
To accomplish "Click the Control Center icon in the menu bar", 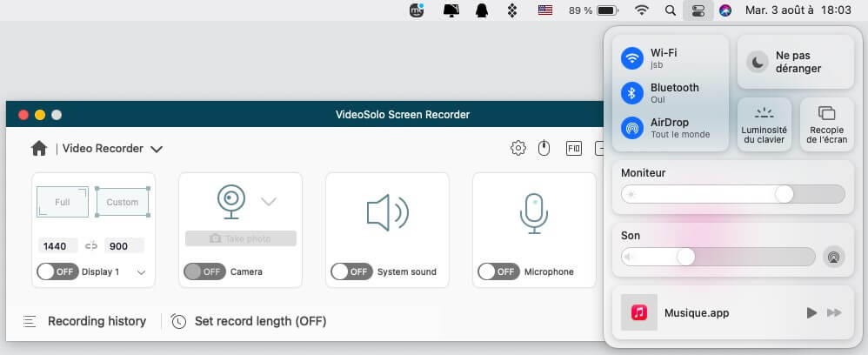I will pos(698,11).
